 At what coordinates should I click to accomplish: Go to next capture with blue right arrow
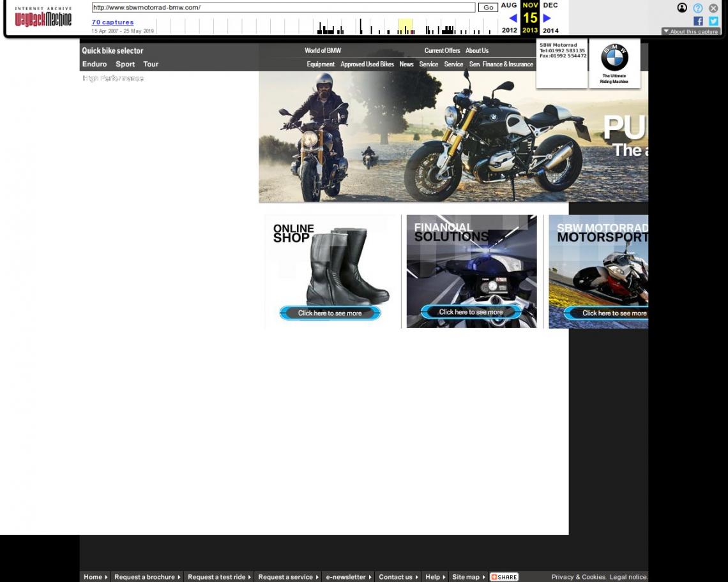547,18
